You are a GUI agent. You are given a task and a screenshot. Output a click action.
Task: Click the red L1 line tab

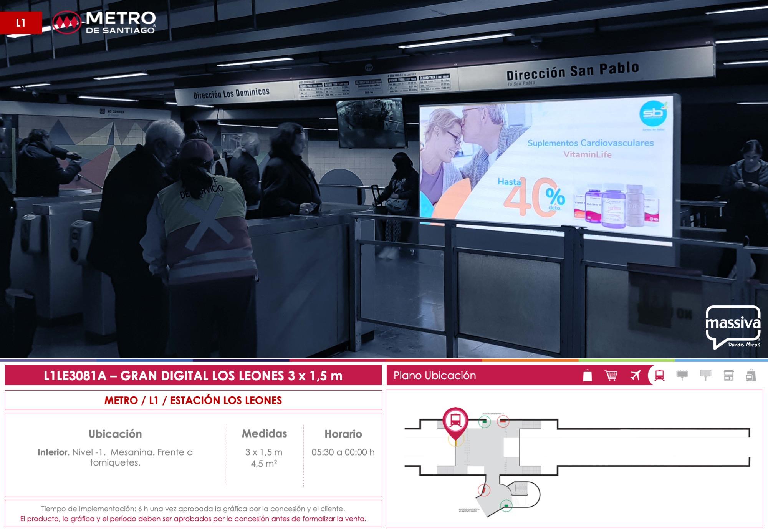pos(21,23)
